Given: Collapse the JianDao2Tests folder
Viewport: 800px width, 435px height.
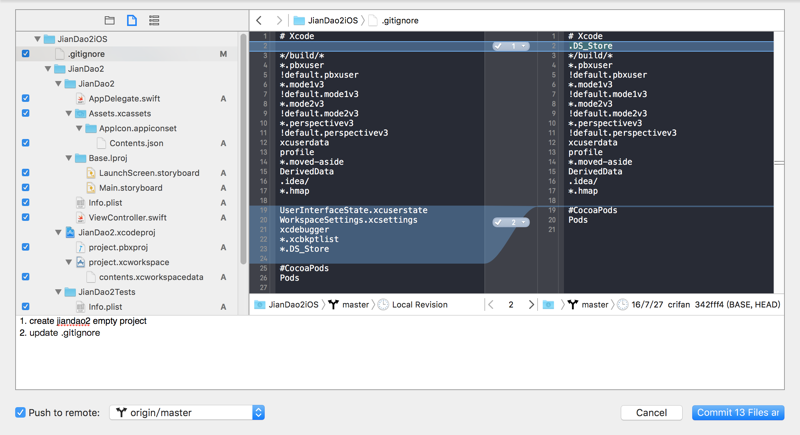Looking at the screenshot, I should pyautogui.click(x=58, y=292).
